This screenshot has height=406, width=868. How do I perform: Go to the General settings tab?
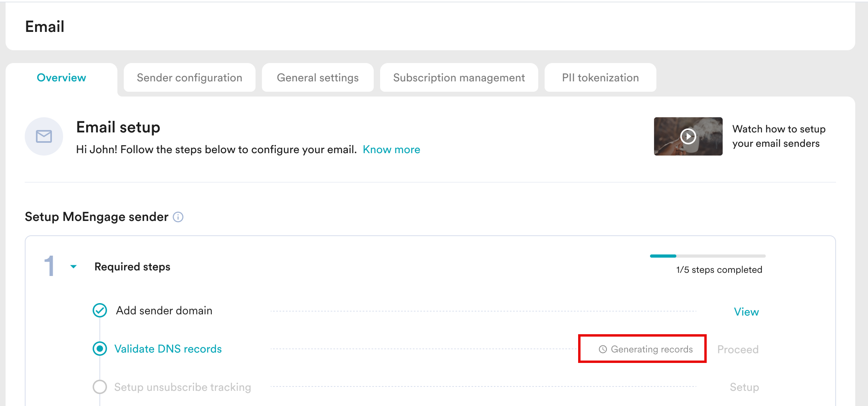pos(317,78)
